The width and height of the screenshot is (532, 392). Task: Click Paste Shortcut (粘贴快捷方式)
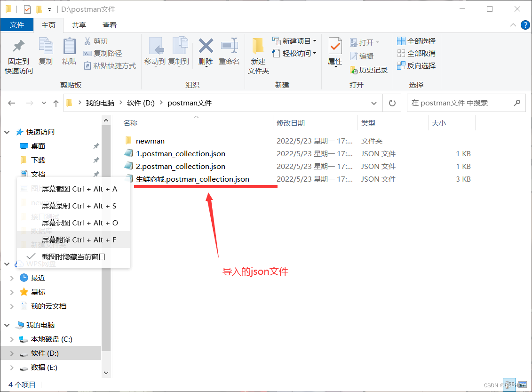(110, 65)
